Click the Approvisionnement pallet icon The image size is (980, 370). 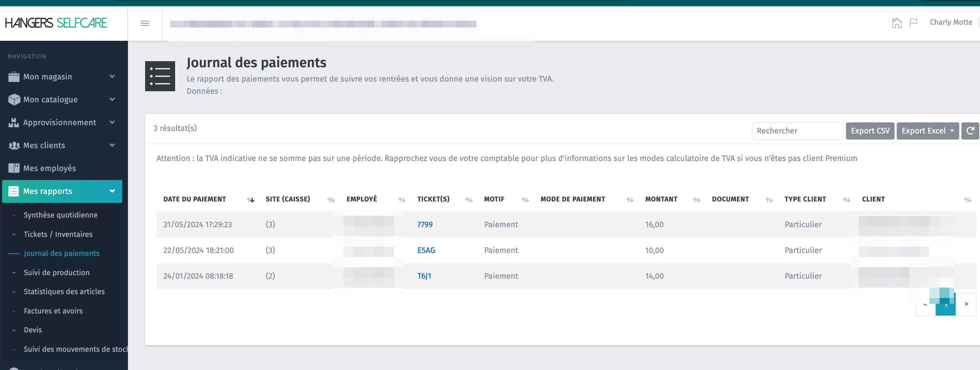[14, 122]
